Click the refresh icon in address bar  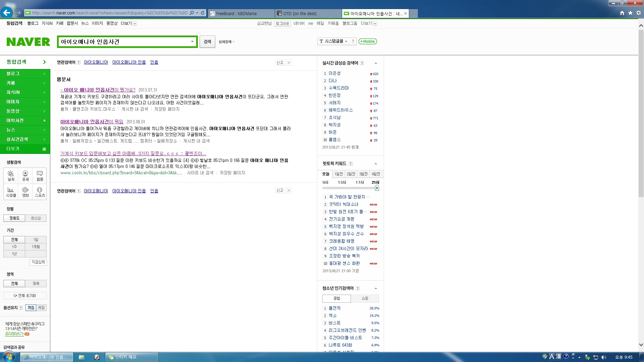pos(203,13)
